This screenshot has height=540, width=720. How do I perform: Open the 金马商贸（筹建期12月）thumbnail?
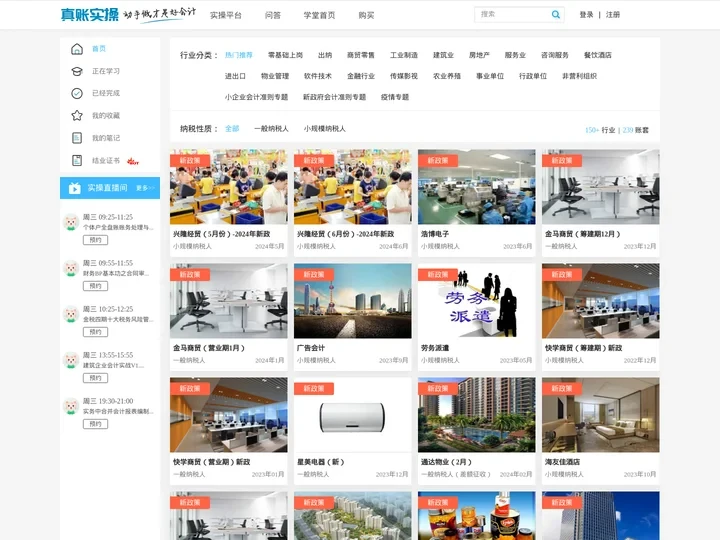pyautogui.click(x=601, y=187)
